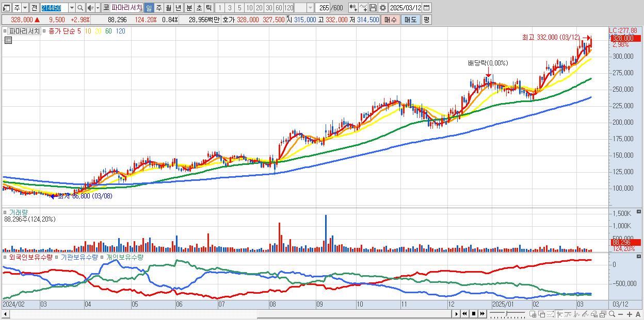Select the 주 weekly chart period
The height and width of the screenshot is (320, 644).
point(158,8)
